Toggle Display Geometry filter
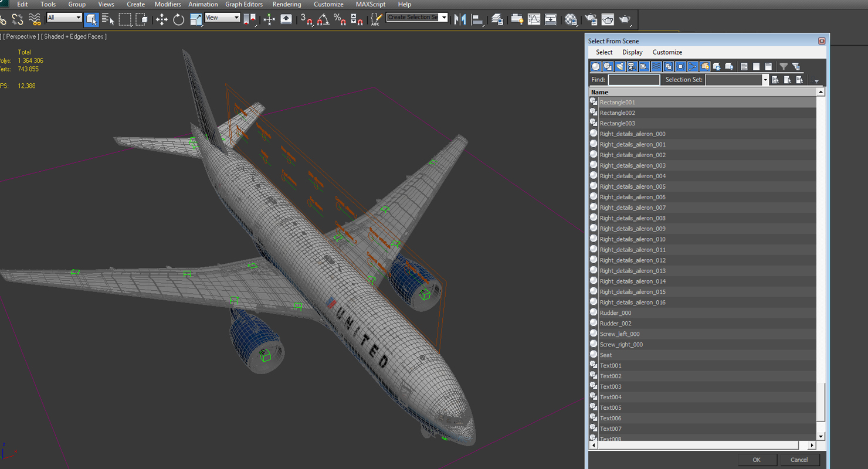This screenshot has width=868, height=469. click(x=596, y=66)
